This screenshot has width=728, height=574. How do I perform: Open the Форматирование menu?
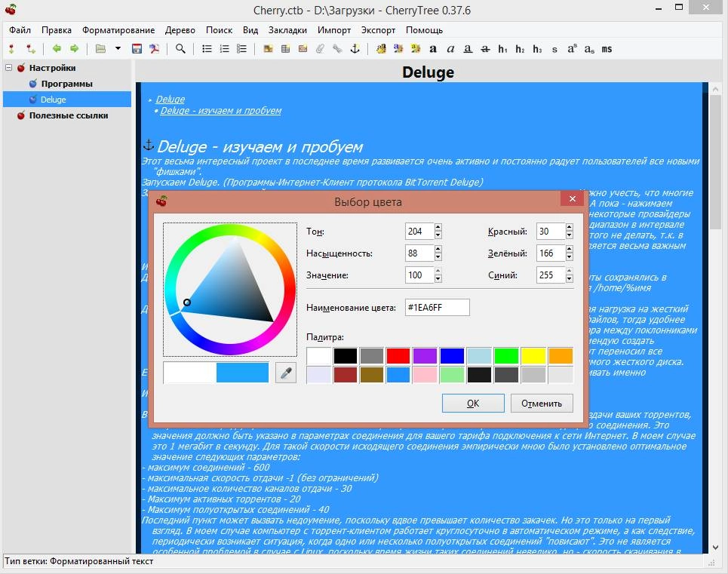click(118, 30)
